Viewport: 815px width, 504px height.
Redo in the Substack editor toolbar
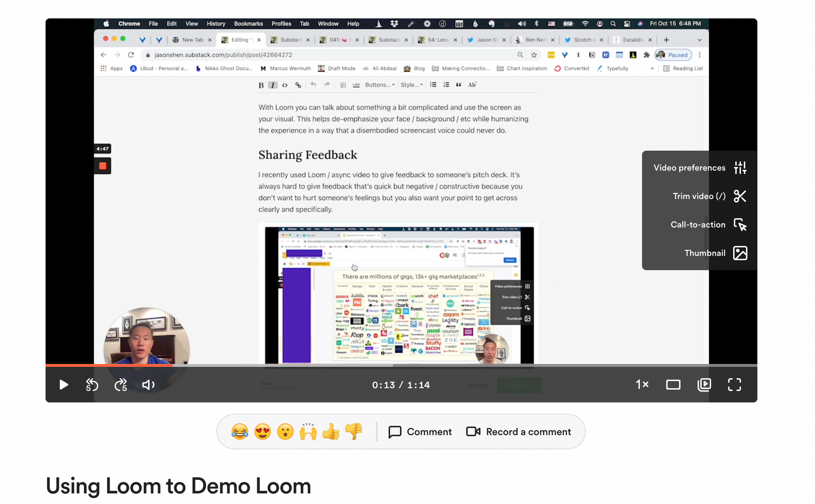point(327,85)
